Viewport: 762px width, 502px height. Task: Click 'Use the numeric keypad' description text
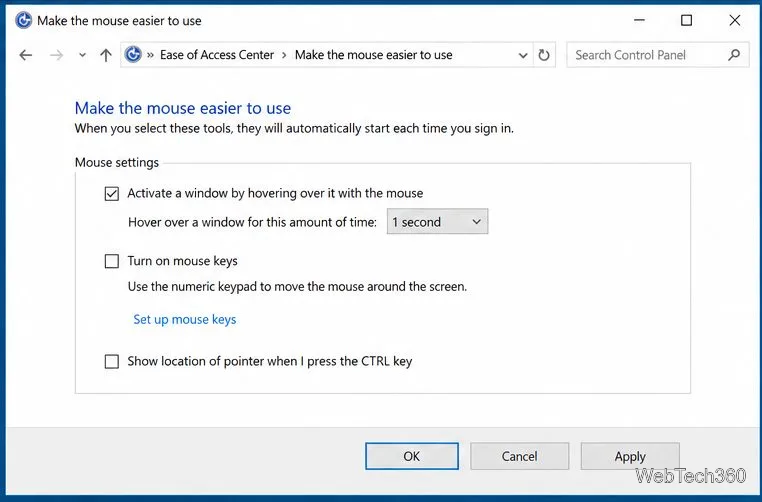coord(297,286)
